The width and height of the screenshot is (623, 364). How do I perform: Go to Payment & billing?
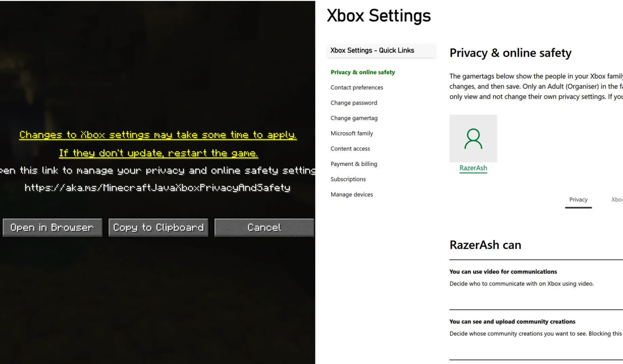click(x=354, y=164)
